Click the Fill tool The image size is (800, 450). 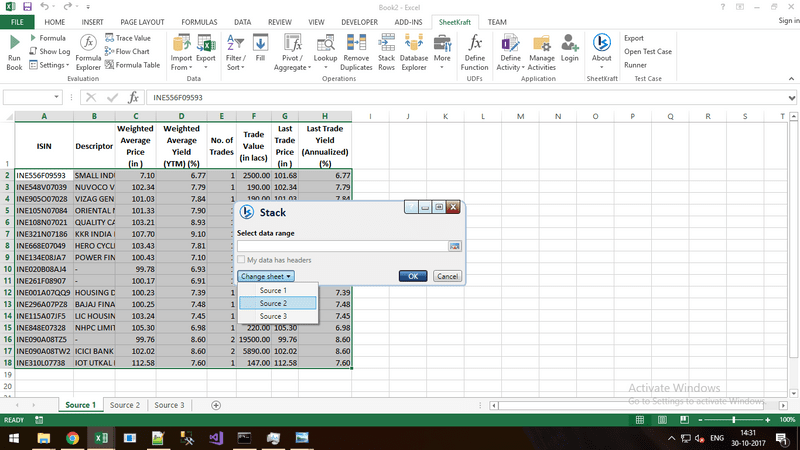(x=260, y=49)
